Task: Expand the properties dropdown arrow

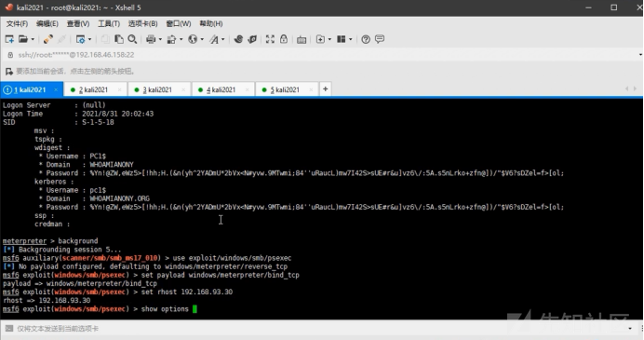Action: click(x=89, y=39)
